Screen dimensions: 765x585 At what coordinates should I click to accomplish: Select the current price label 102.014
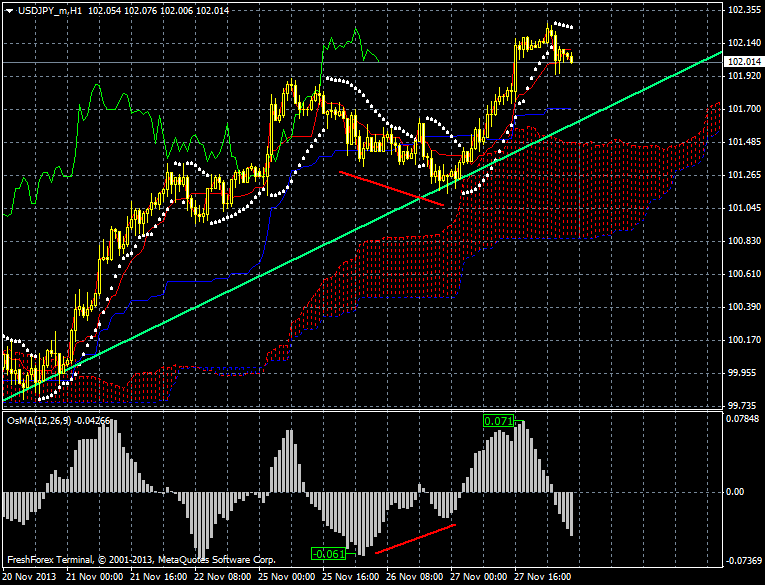coord(741,61)
